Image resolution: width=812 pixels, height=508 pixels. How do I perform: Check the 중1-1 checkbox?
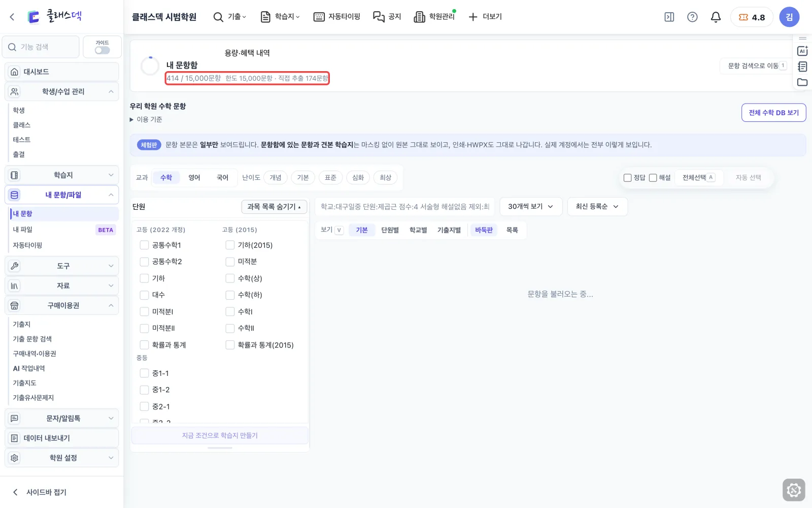tap(144, 373)
